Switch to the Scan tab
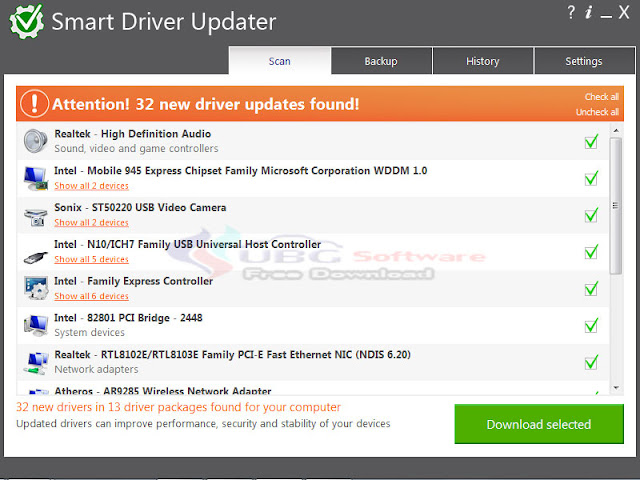 coord(280,61)
